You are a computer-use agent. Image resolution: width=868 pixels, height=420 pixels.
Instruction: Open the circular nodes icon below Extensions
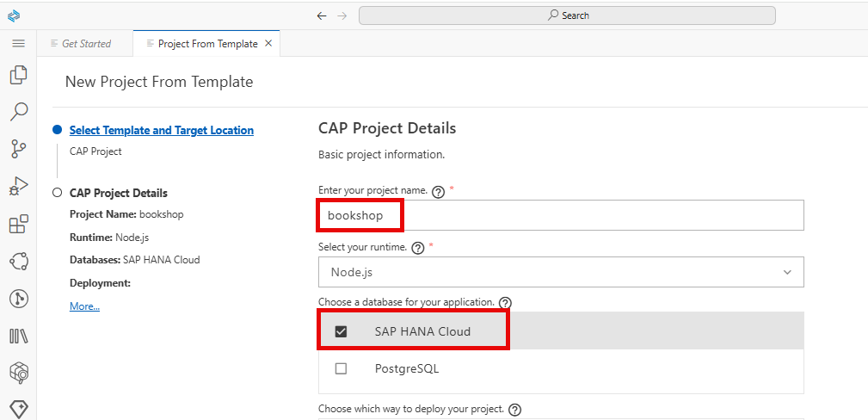point(18,261)
